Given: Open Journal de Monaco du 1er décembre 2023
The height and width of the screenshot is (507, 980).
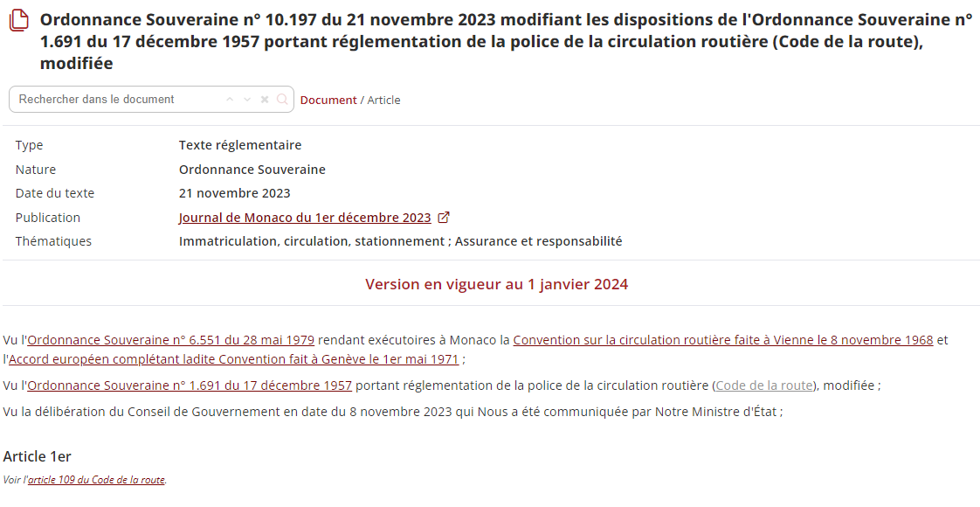Looking at the screenshot, I should tap(305, 218).
